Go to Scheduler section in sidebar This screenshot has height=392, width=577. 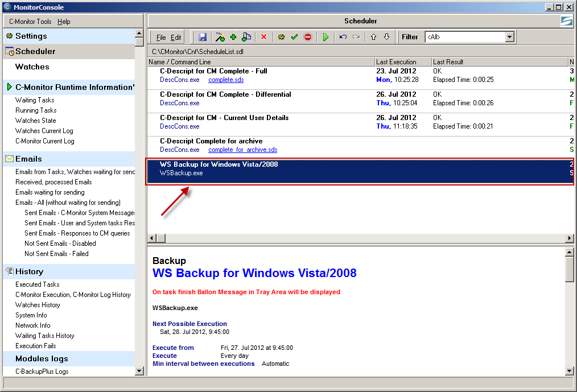coord(69,52)
